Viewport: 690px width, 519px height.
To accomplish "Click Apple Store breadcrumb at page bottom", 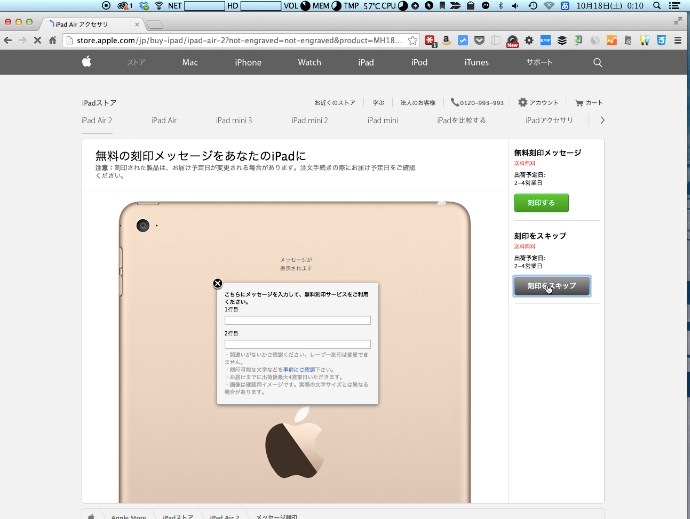I will tap(128, 517).
